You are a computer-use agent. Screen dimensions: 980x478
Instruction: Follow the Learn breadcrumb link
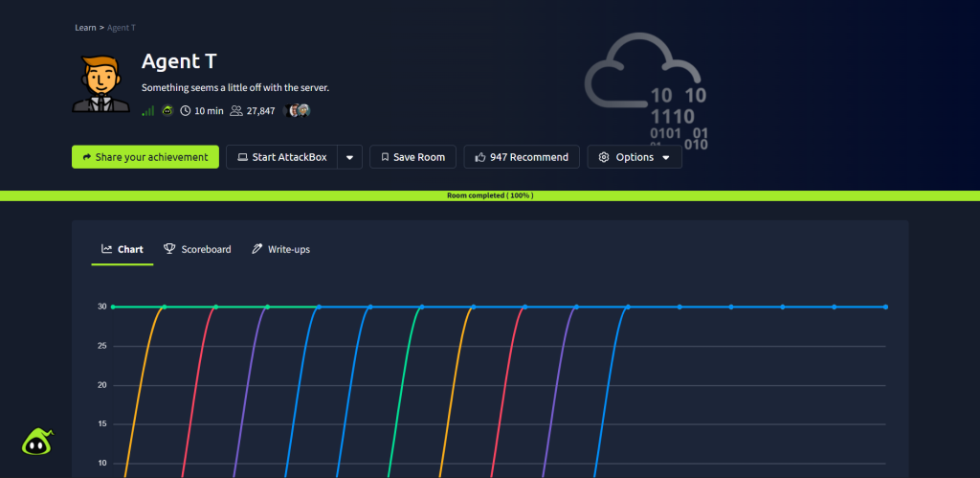tap(85, 28)
